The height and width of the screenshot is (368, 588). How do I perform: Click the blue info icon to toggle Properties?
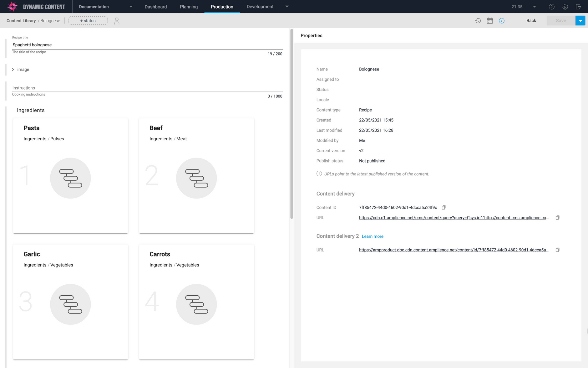(502, 20)
